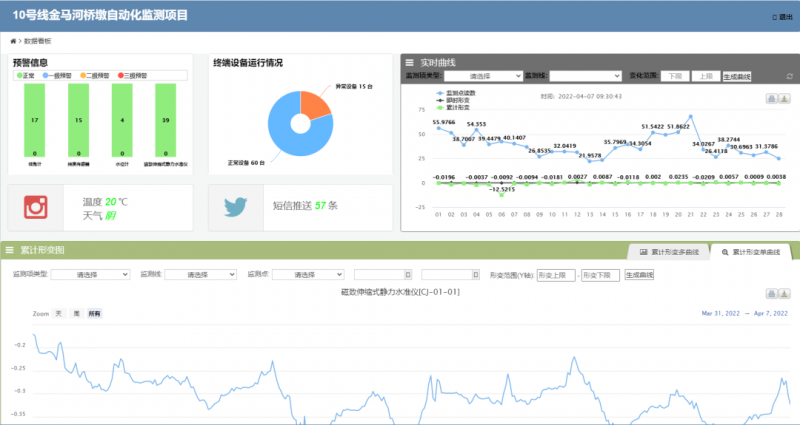
Task: Click 生成曲线 button in 实时曲线 panel
Action: click(x=735, y=76)
